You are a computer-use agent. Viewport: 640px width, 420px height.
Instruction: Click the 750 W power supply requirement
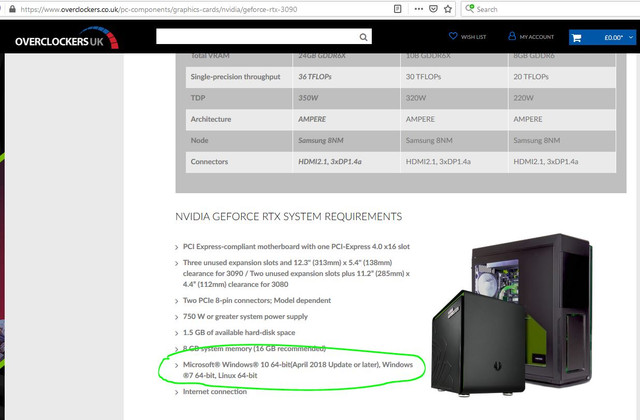pyautogui.click(x=245, y=316)
